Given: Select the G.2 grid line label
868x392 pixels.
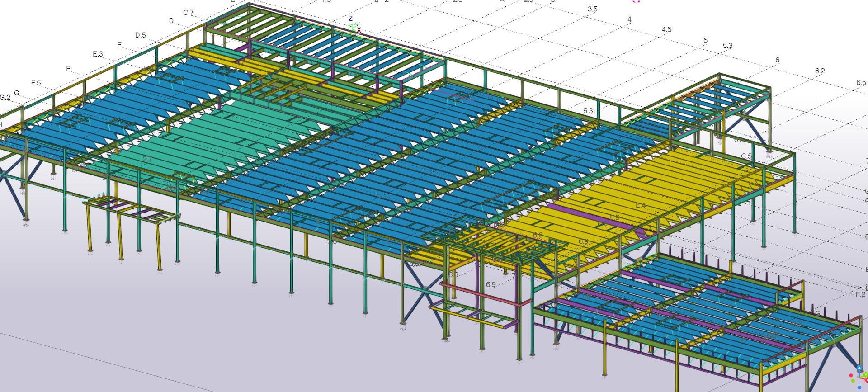Looking at the screenshot, I should [5, 98].
